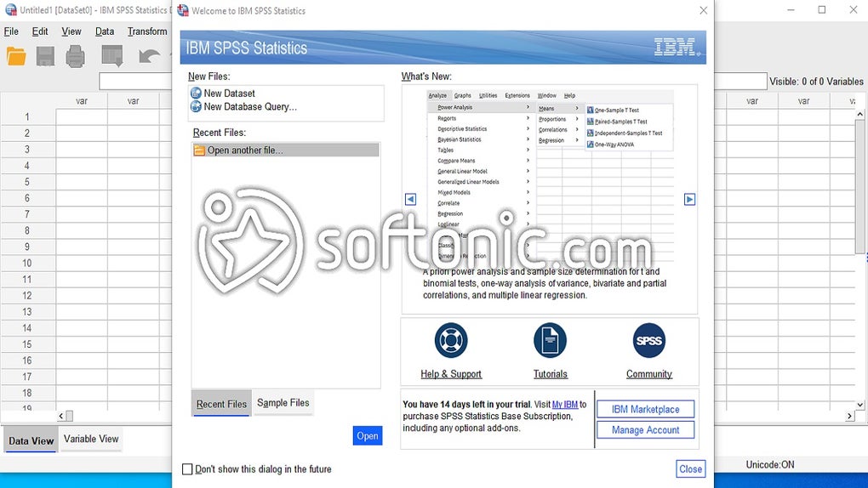Click the Community link text
The image size is (868, 488).
[x=648, y=374]
